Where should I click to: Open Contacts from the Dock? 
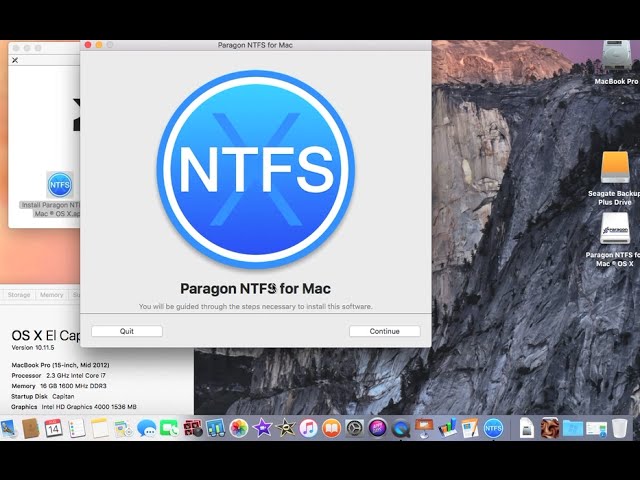pyautogui.click(x=31, y=428)
